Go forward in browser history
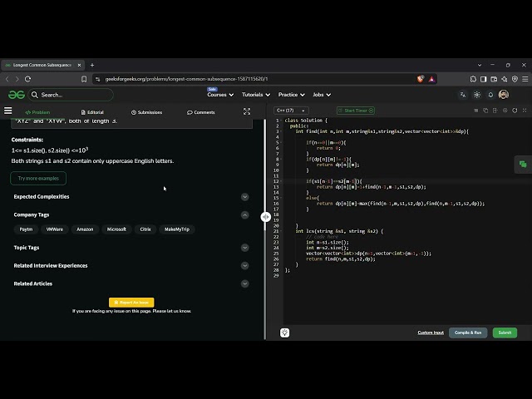Screen dimensions: 532x399 point(17,79)
